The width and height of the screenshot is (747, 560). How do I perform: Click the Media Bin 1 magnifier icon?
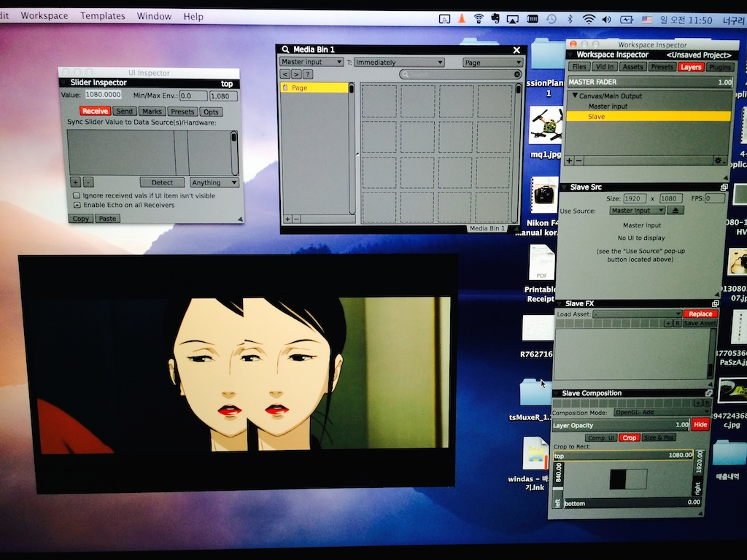[285, 49]
